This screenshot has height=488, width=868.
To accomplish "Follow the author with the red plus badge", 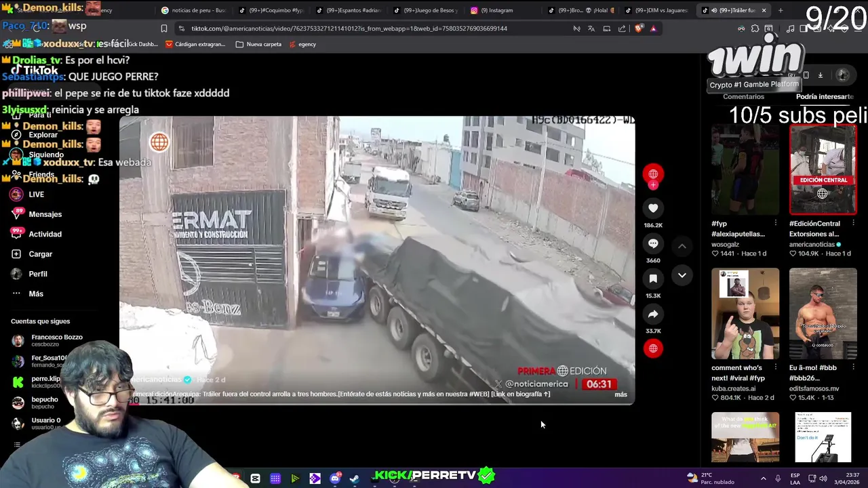I will point(653,185).
